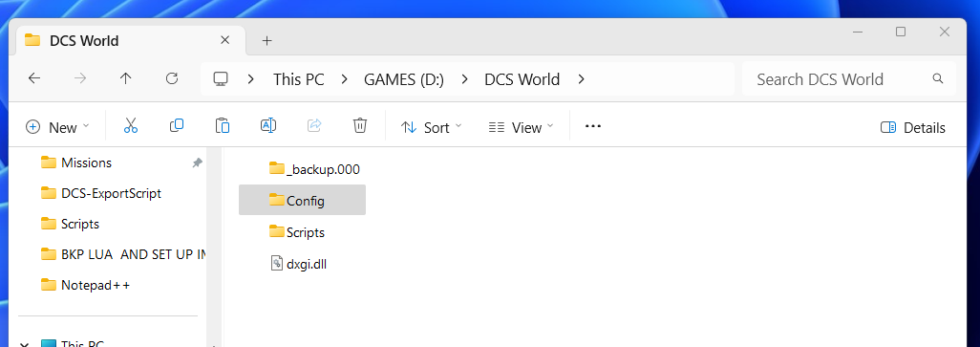Click the Share icon in toolbar
The width and height of the screenshot is (980, 347).
coord(313,126)
